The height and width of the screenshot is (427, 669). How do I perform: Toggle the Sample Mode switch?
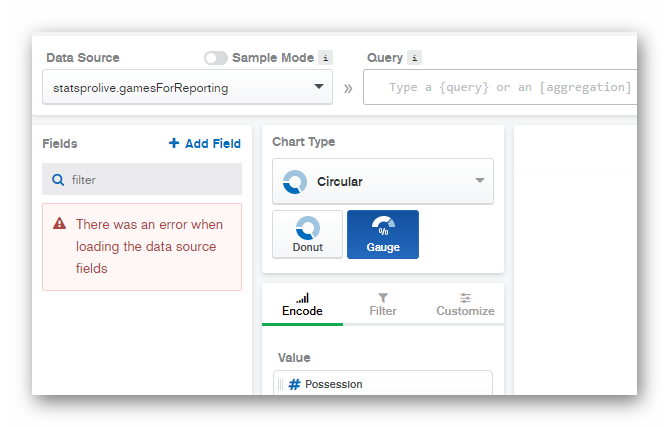(x=215, y=58)
